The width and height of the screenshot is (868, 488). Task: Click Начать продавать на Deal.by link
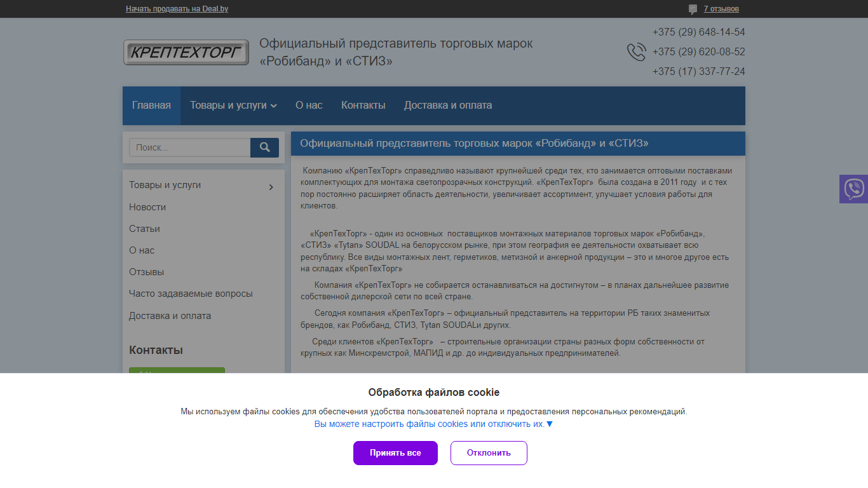[177, 9]
